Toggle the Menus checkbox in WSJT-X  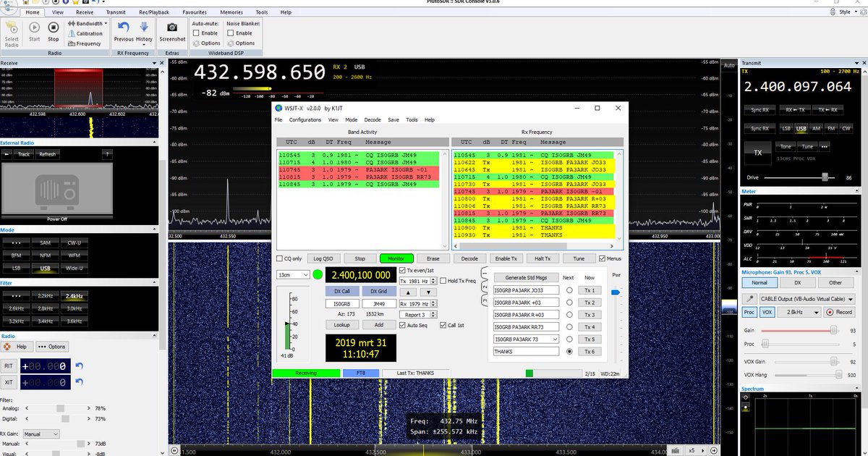click(602, 258)
